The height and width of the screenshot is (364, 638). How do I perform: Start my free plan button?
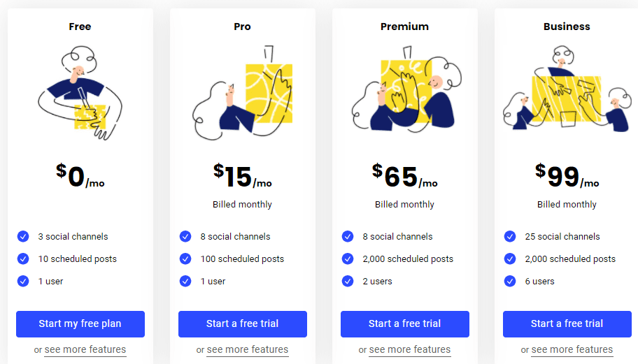(x=80, y=324)
